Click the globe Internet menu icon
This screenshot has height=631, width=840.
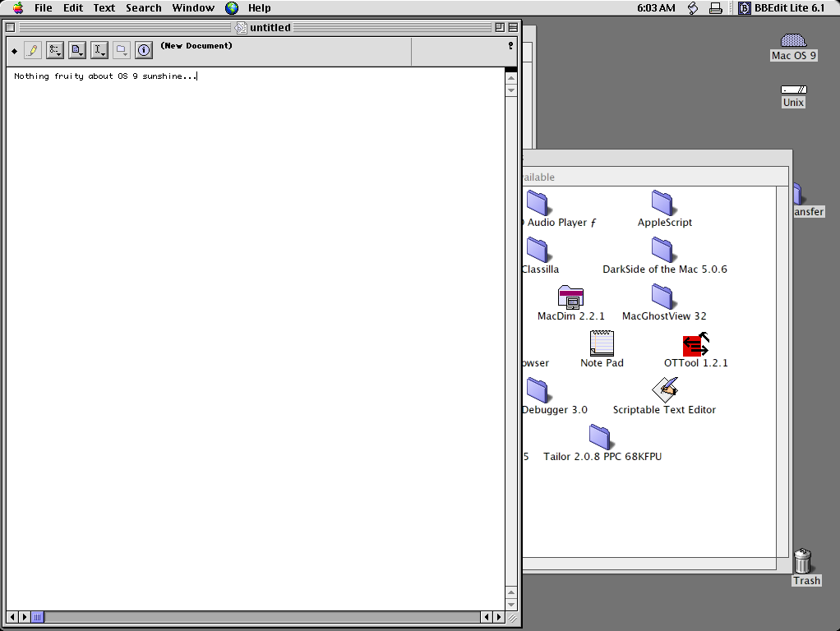point(232,8)
